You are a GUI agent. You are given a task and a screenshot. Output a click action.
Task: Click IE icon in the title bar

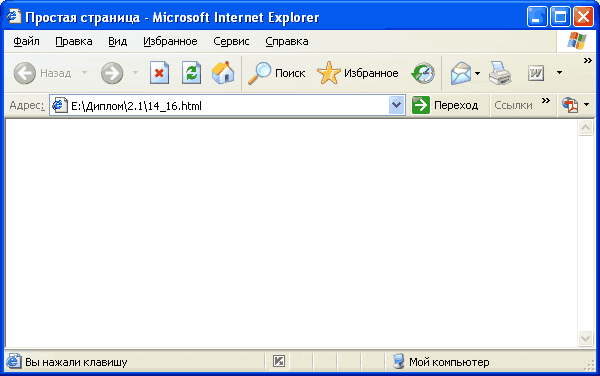point(14,16)
